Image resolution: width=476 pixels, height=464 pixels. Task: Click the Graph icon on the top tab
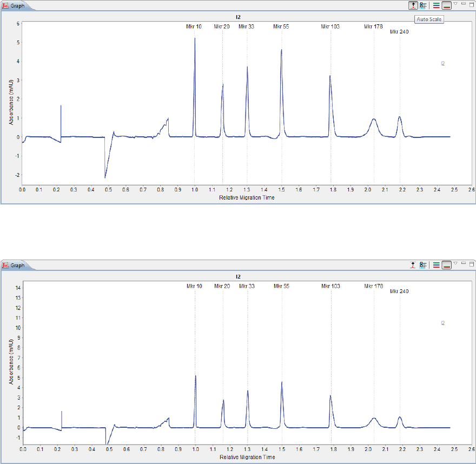[5, 6]
